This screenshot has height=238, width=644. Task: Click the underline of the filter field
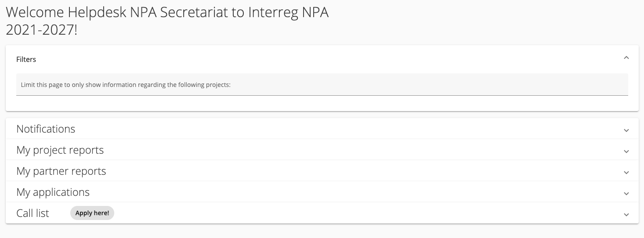322,95
